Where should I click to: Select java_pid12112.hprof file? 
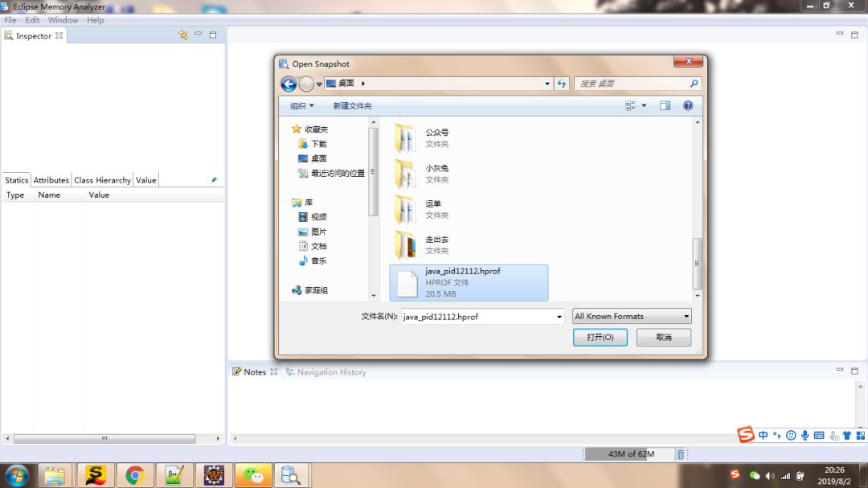click(469, 282)
